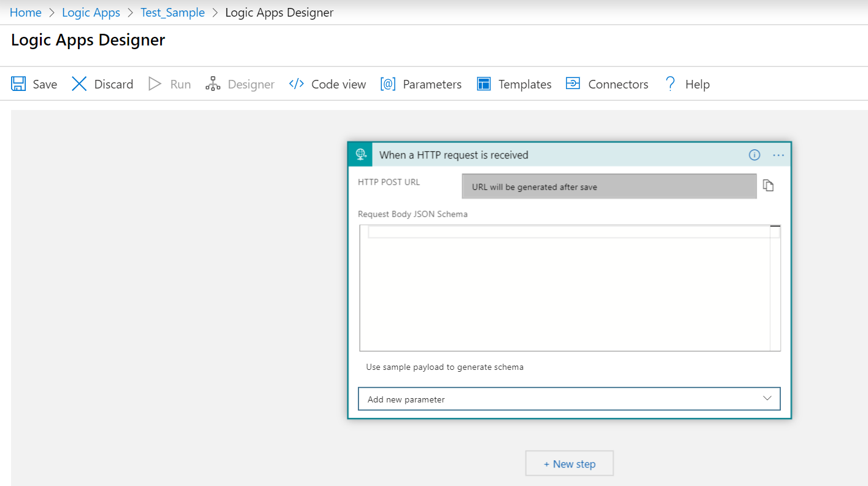This screenshot has height=486, width=868.
Task: Add a New step
Action: pyautogui.click(x=569, y=464)
